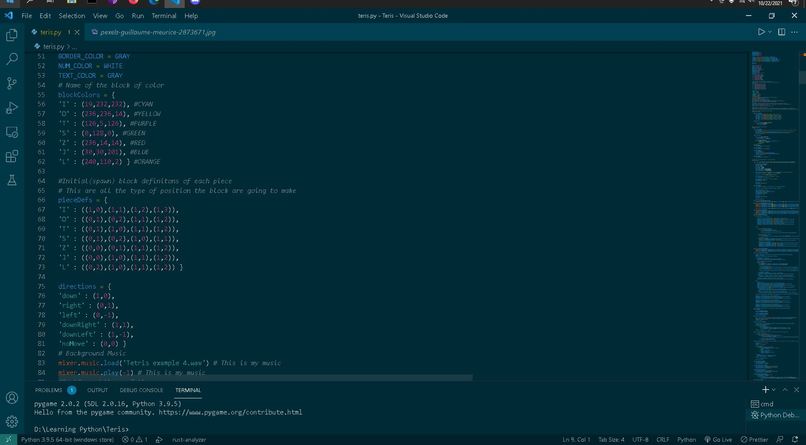The width and height of the screenshot is (806, 445).
Task: Place cursor on line 75 directions
Action: pyautogui.click(x=84, y=286)
